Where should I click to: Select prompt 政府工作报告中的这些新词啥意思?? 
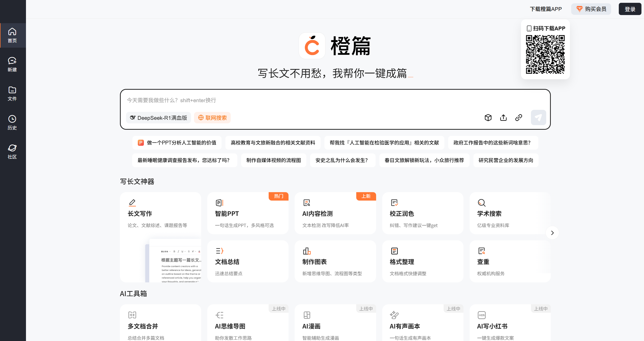(493, 143)
